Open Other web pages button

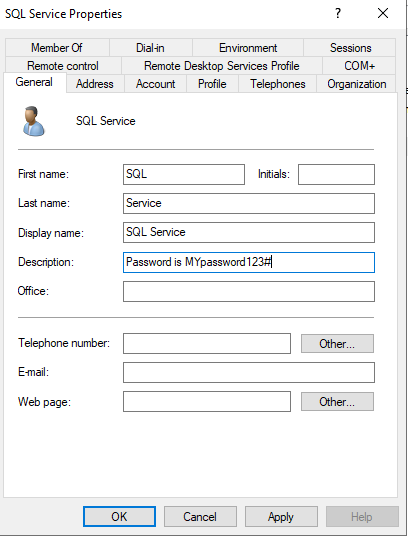point(337,401)
